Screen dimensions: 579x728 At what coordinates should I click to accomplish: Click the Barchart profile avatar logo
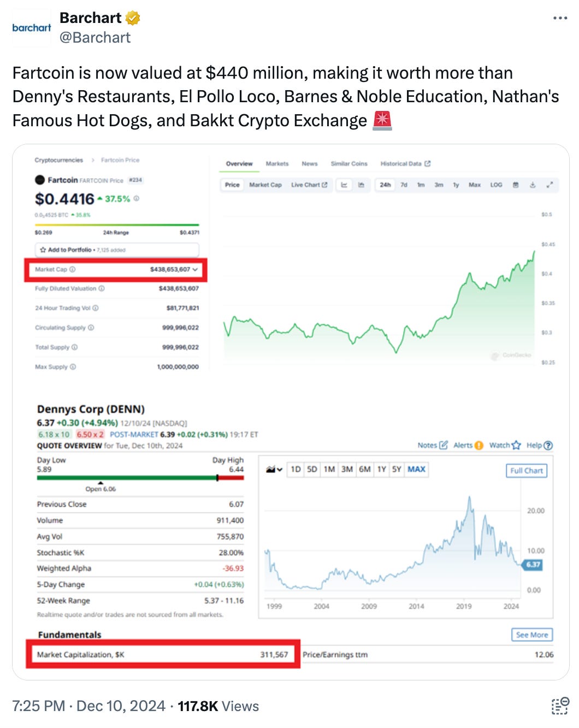point(32,27)
